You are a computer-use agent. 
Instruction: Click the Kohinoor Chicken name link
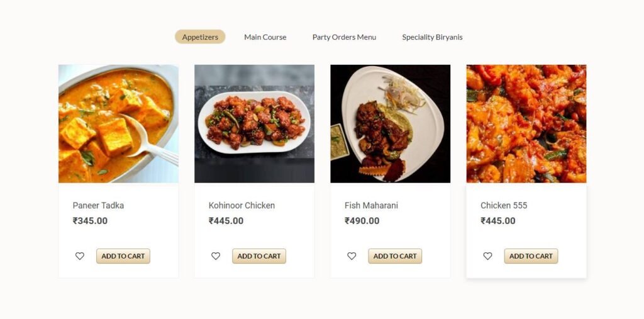point(241,205)
